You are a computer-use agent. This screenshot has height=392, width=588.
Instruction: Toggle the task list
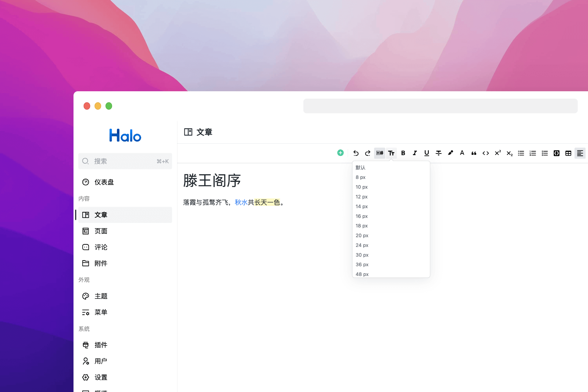tap(545, 153)
